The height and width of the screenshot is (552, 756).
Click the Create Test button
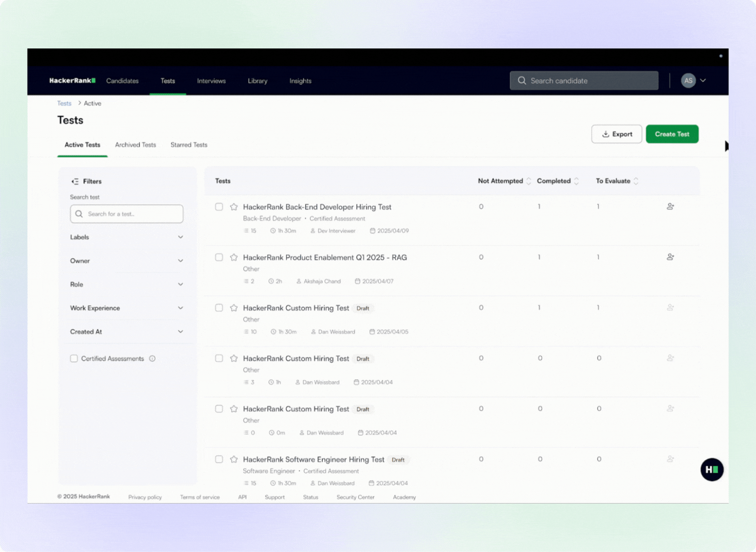pyautogui.click(x=672, y=134)
